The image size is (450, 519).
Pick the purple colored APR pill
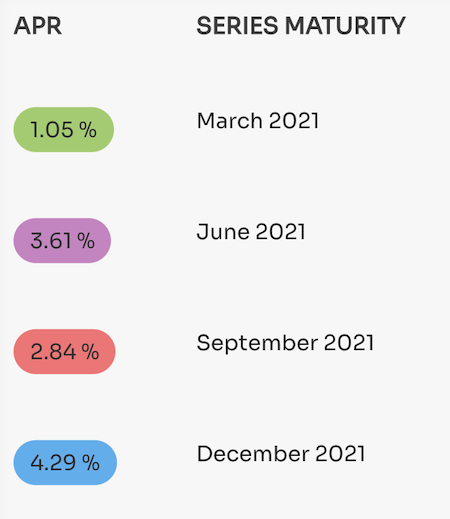coord(62,241)
